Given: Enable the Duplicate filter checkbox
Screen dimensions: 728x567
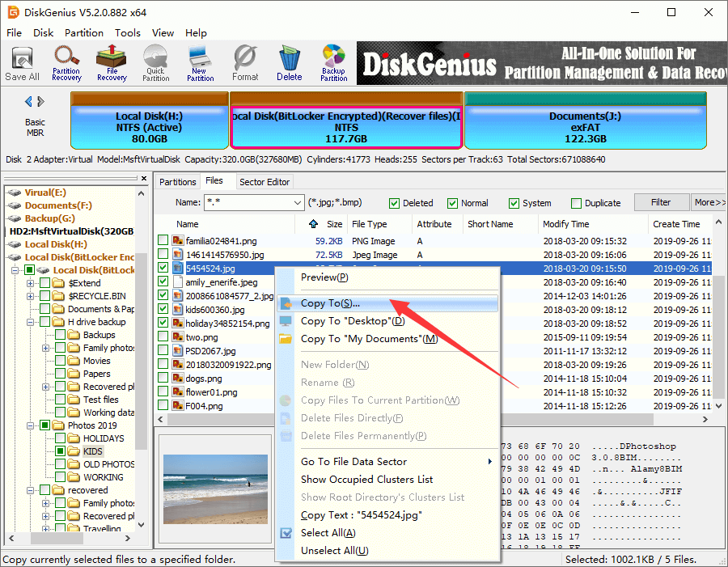Looking at the screenshot, I should point(576,203).
